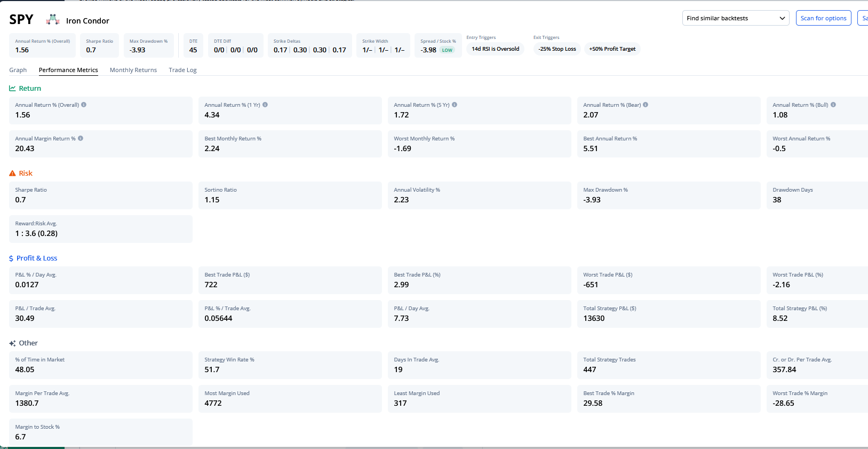The height and width of the screenshot is (449, 868).
Task: Open the Monthly Returns tab
Action: point(133,70)
